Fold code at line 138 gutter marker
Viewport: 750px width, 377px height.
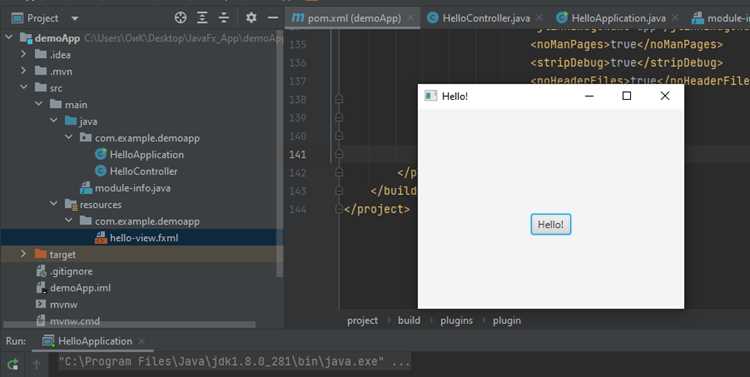(x=339, y=99)
